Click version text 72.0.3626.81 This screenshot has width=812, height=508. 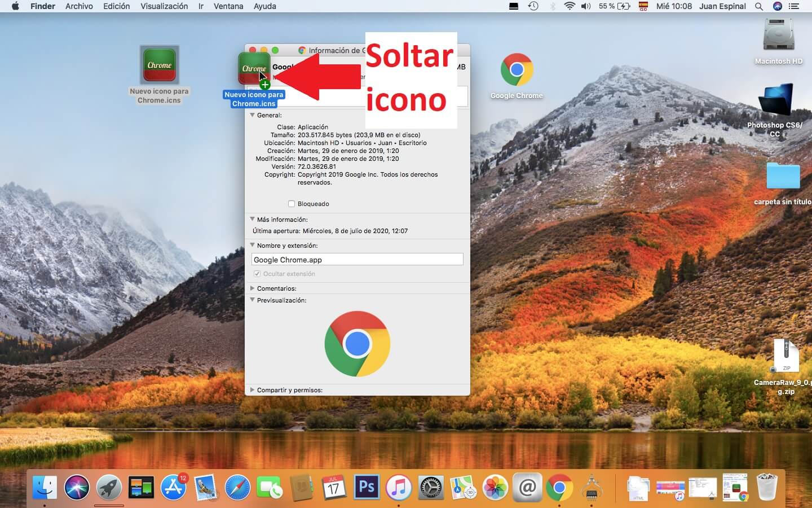(317, 167)
